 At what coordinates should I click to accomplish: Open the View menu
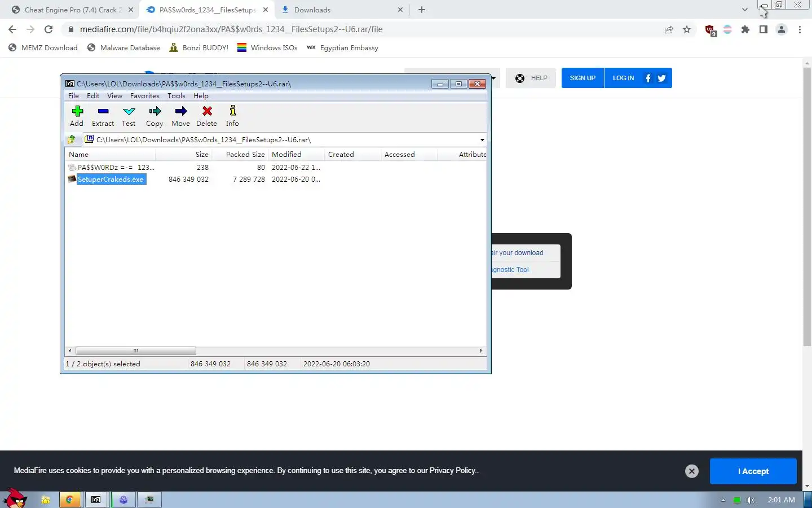click(114, 96)
